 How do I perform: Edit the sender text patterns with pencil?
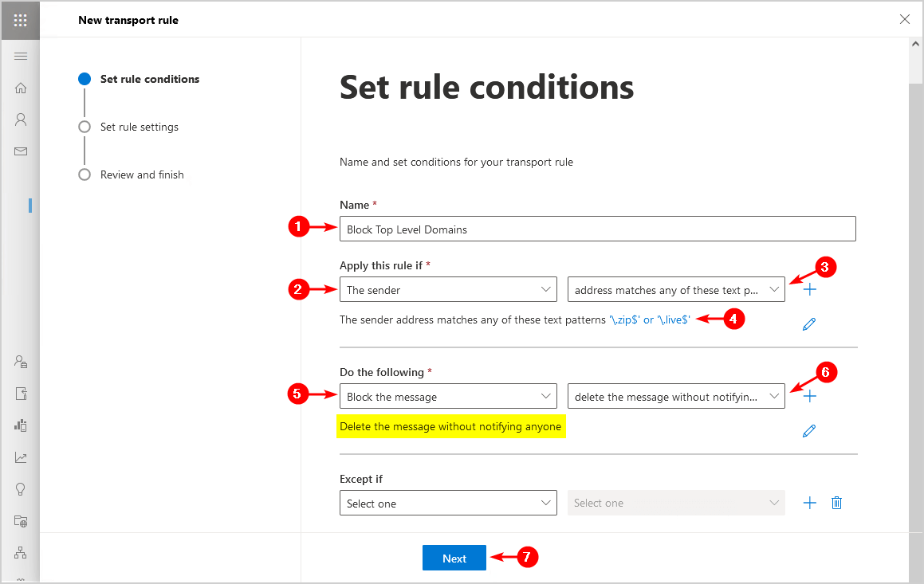click(x=809, y=323)
